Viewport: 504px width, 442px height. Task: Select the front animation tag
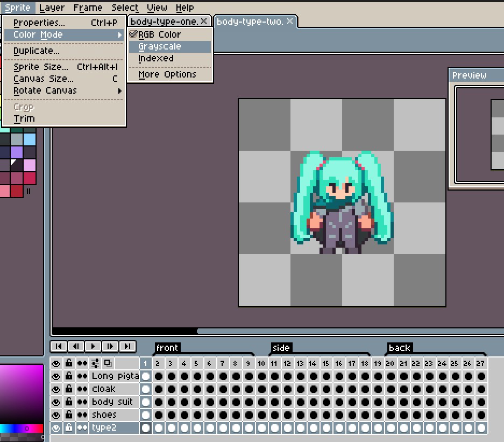click(x=167, y=348)
